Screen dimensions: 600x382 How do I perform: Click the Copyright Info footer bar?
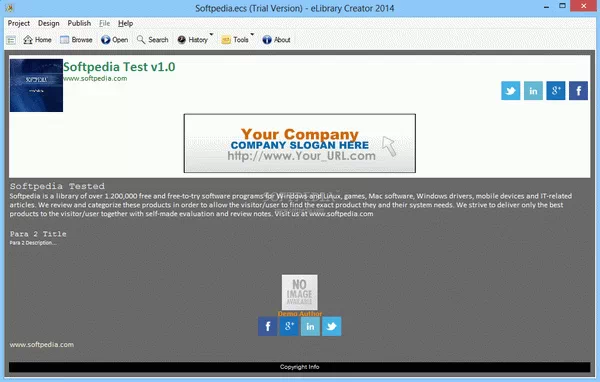point(300,367)
